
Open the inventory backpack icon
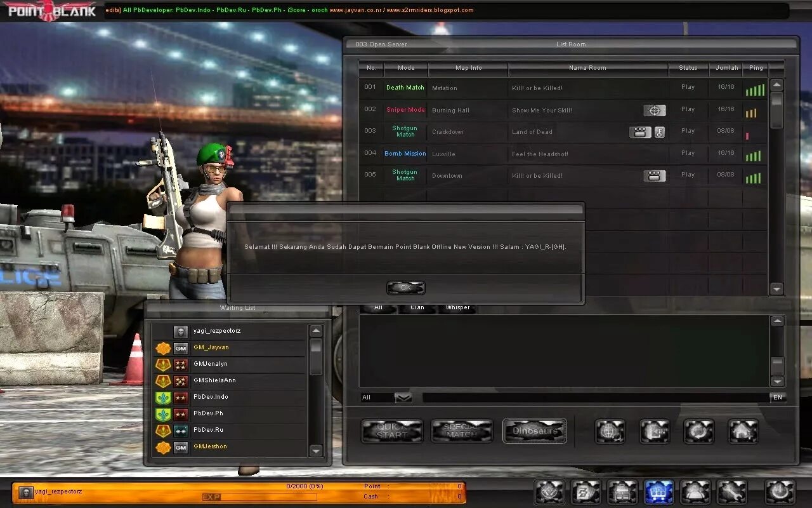click(x=622, y=492)
